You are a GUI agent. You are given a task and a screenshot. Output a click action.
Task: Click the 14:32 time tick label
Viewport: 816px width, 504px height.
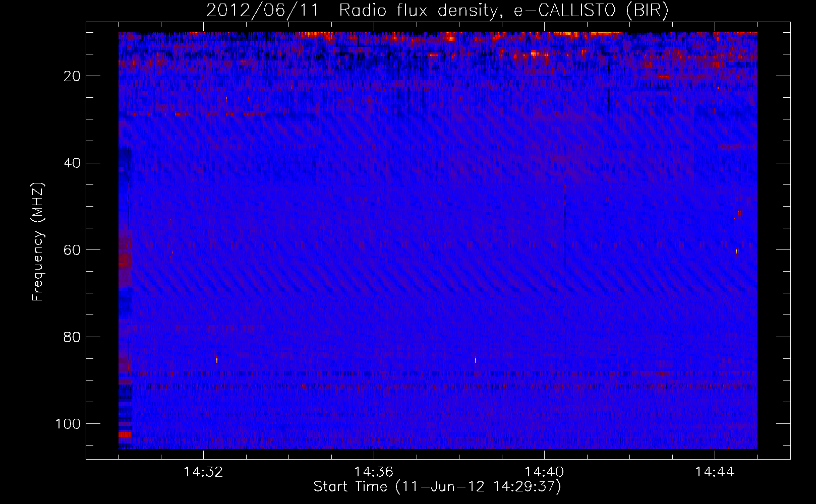point(203,472)
